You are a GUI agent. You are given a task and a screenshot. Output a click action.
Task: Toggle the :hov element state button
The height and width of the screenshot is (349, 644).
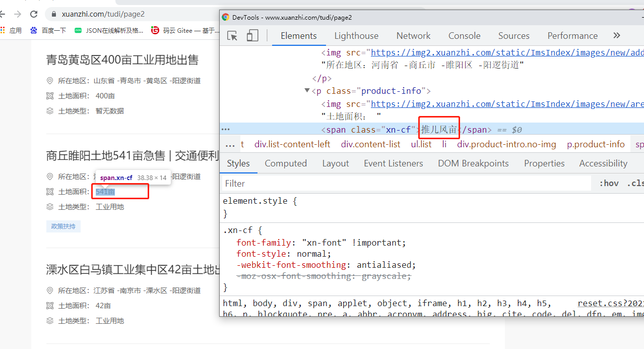pyautogui.click(x=609, y=183)
